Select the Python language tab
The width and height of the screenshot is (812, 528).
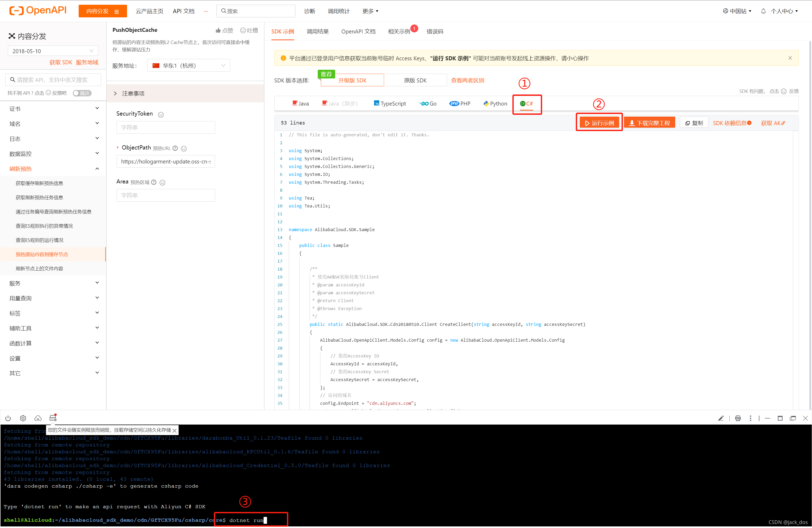click(x=495, y=103)
